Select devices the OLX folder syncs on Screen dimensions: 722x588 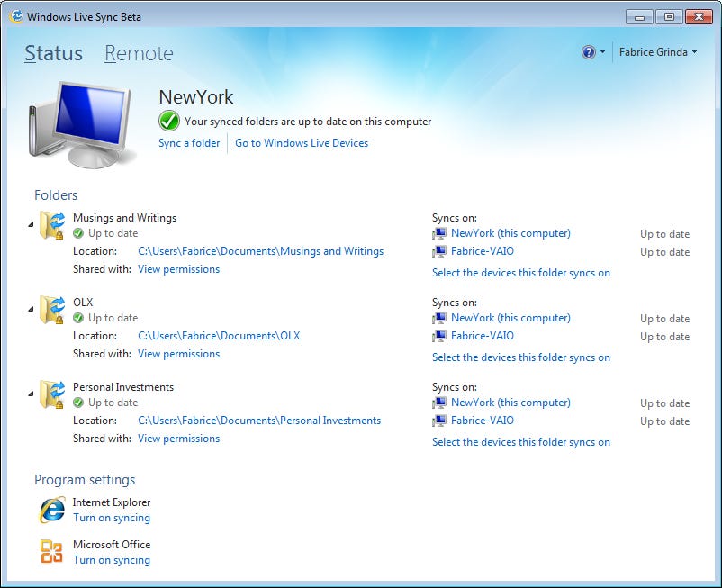pyautogui.click(x=521, y=357)
